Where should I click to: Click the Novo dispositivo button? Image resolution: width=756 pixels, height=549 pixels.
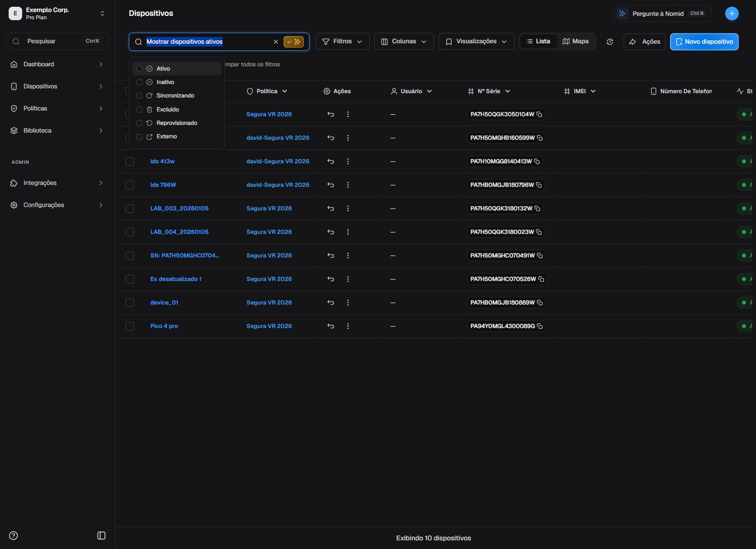click(704, 42)
